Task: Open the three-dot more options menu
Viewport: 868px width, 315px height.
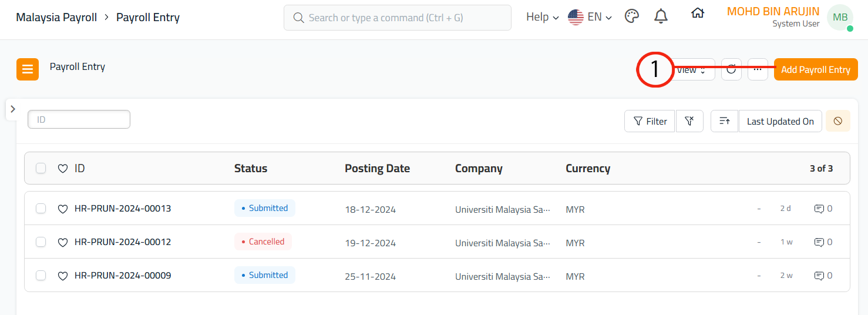Action: tap(758, 69)
